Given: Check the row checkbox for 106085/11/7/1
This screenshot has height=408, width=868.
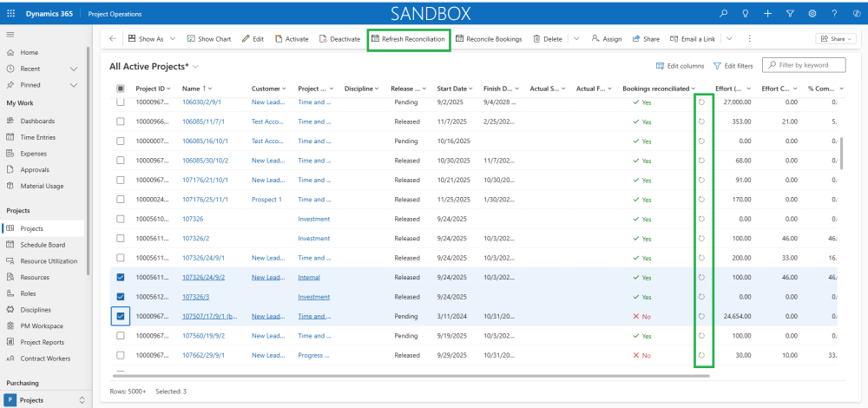Looking at the screenshot, I should pyautogui.click(x=120, y=122).
